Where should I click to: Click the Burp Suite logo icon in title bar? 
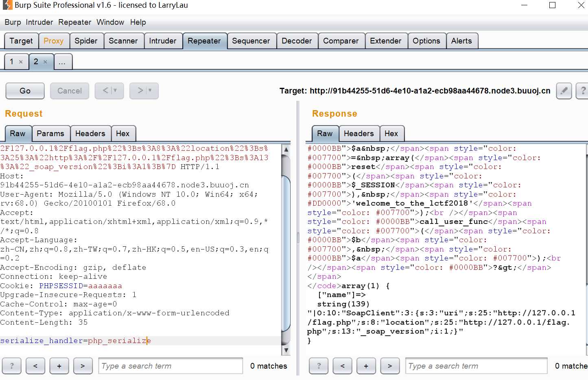(x=7, y=5)
